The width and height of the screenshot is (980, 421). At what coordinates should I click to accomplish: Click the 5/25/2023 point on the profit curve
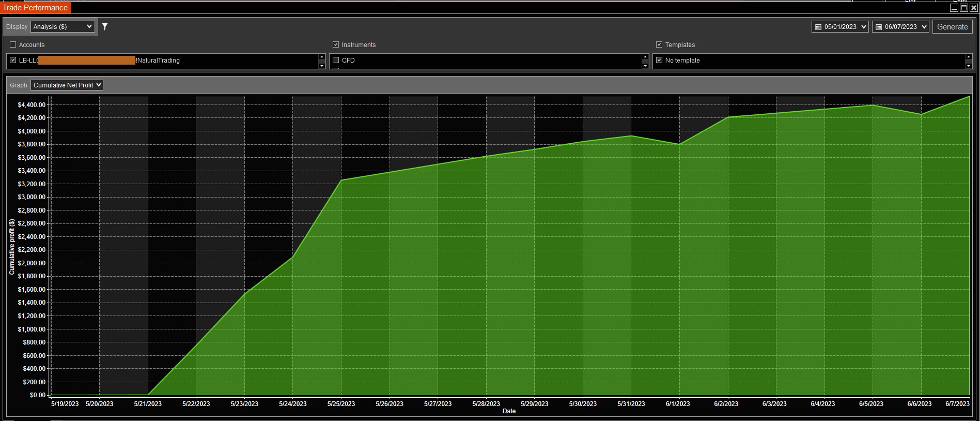coord(341,180)
